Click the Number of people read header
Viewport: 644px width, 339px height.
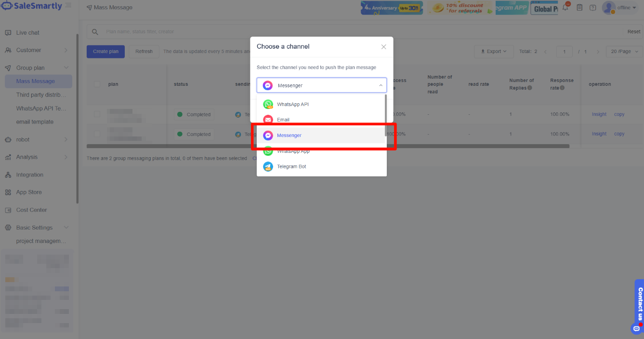[440, 84]
